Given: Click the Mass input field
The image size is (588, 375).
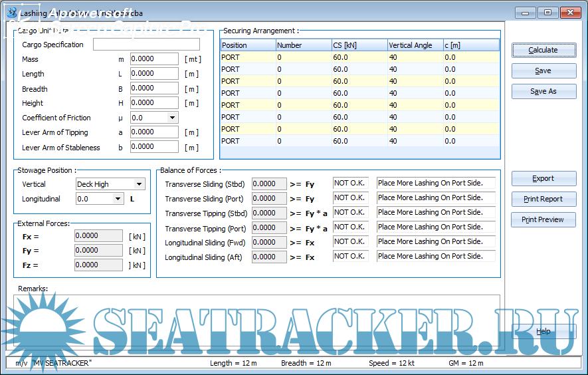Looking at the screenshot, I should (154, 59).
